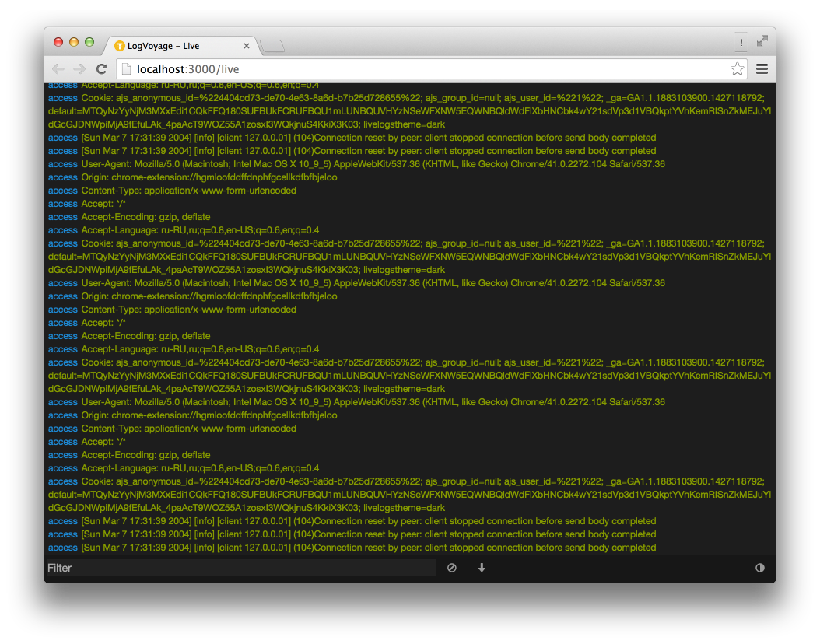Click the LogVoyage logo on the browser tab
This screenshot has height=644, width=820.
[x=119, y=45]
